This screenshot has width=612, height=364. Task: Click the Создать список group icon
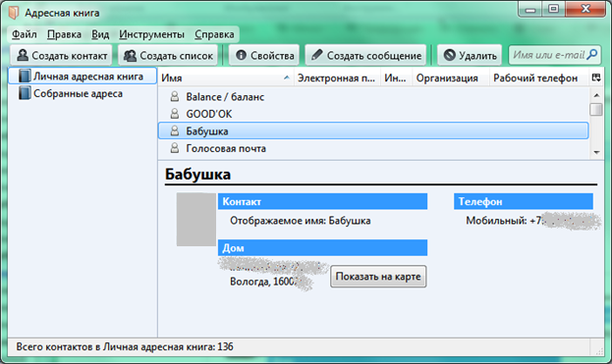(x=130, y=56)
